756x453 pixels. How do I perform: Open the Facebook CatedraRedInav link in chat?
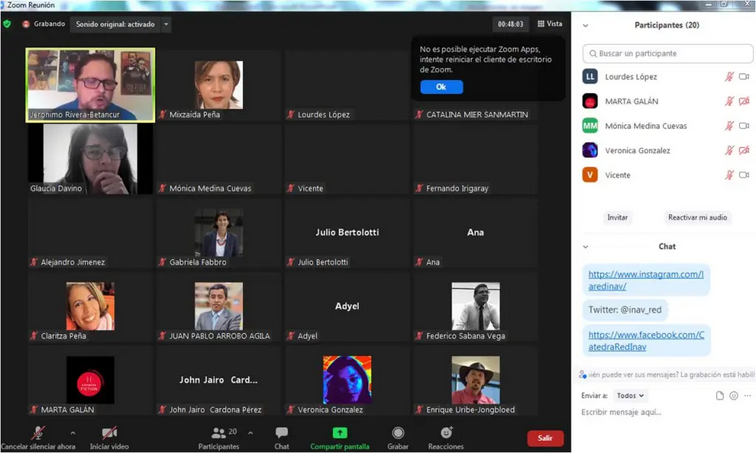[646, 341]
